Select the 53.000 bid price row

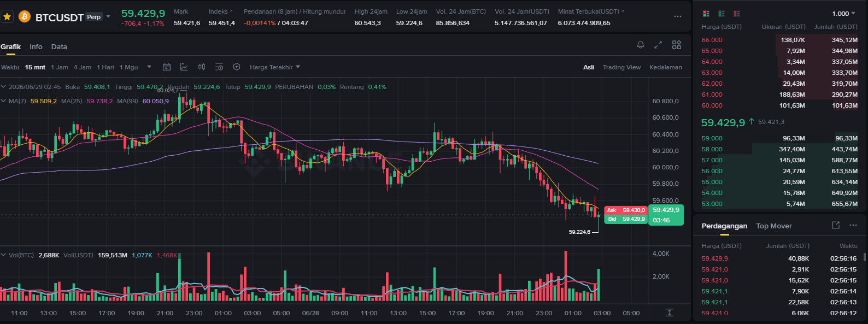coord(779,204)
